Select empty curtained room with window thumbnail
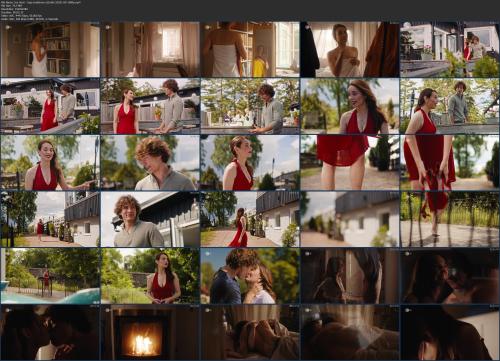Image resolution: width=500 pixels, height=361 pixels. [150, 49]
